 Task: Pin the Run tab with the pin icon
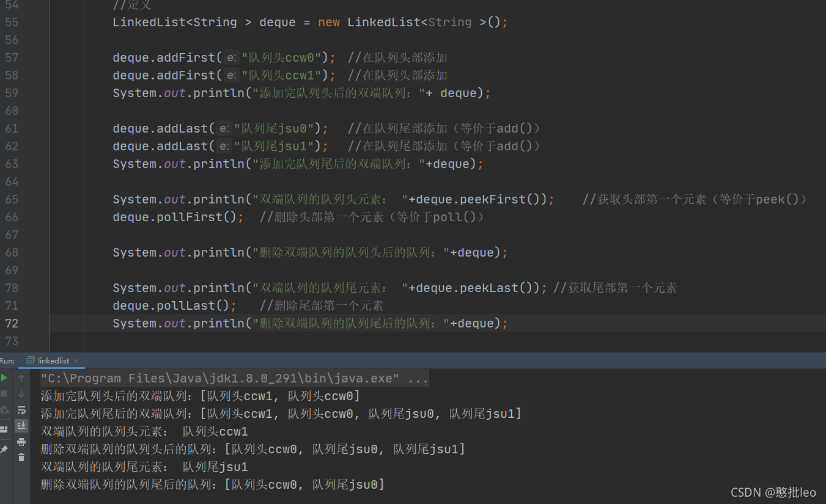(x=4, y=449)
